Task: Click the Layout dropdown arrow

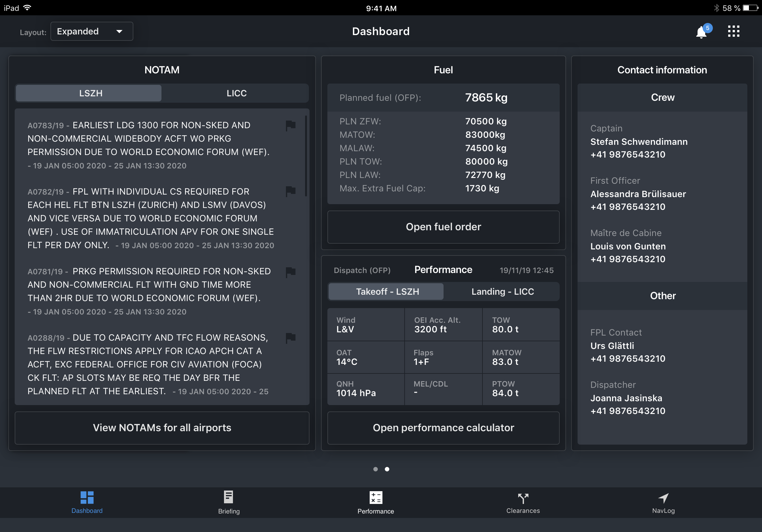Action: 119,32
